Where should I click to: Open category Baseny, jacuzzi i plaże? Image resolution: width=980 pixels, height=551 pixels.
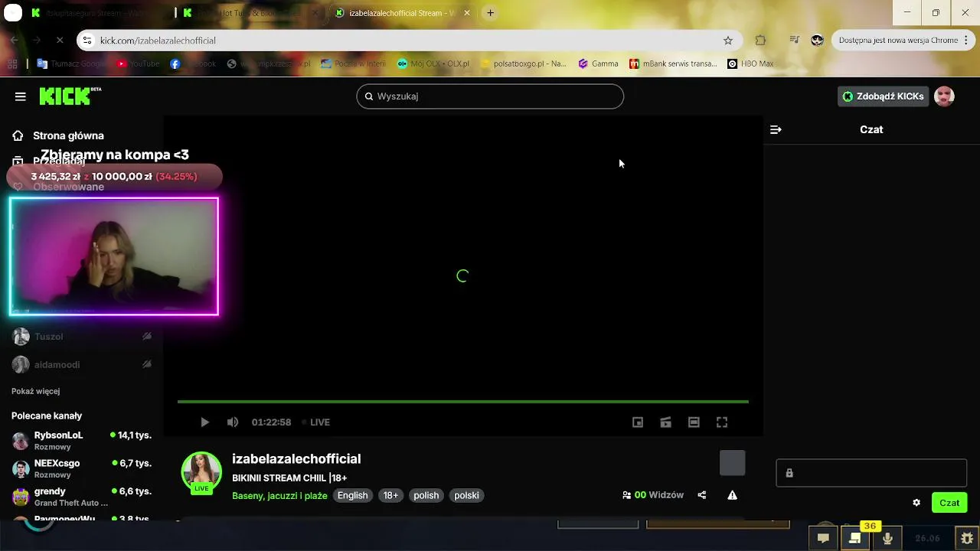tap(279, 496)
